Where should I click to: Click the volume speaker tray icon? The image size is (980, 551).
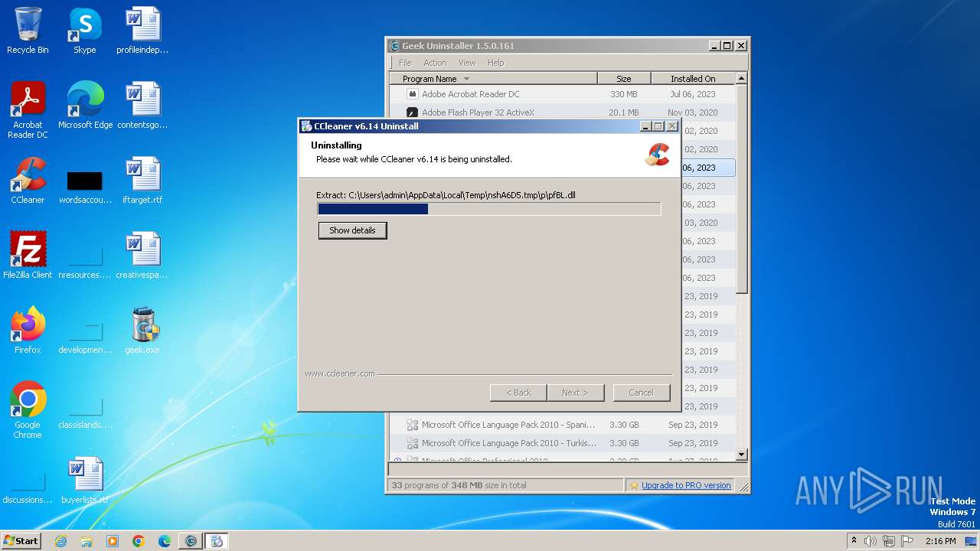pos(871,541)
